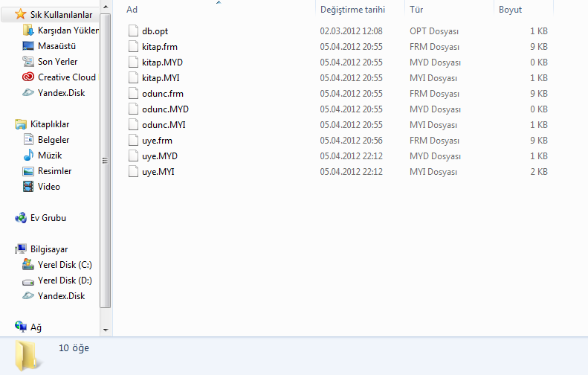Viewport: 588px width, 375px height.
Task: Open Belgeler library
Action: tap(54, 140)
